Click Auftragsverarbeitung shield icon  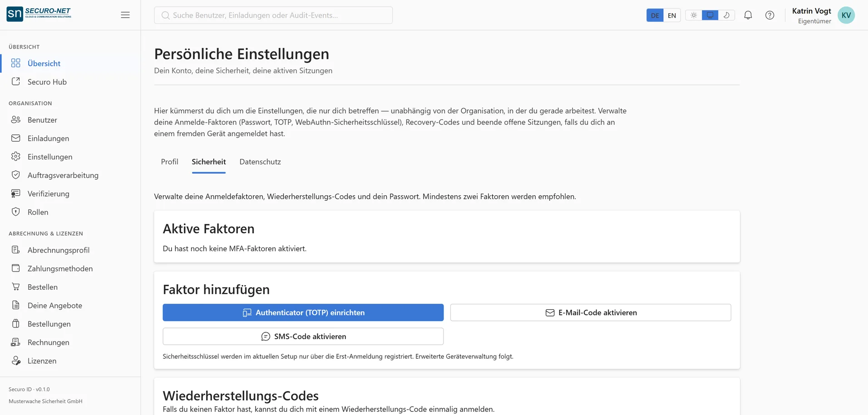pos(16,175)
